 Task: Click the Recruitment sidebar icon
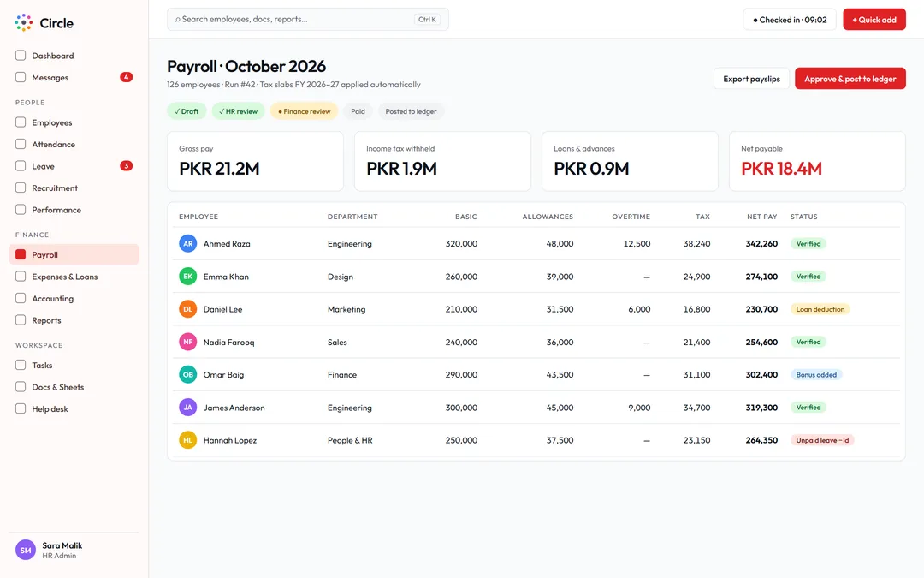click(x=21, y=188)
